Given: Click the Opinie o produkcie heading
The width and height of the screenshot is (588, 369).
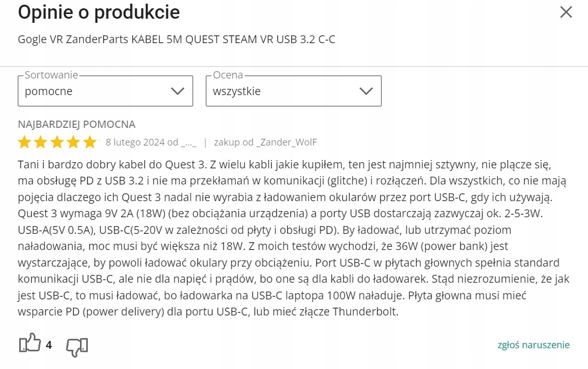Looking at the screenshot, I should [x=99, y=12].
